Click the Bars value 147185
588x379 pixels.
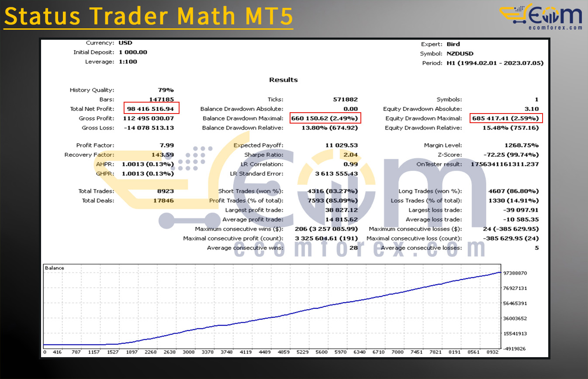pos(162,100)
